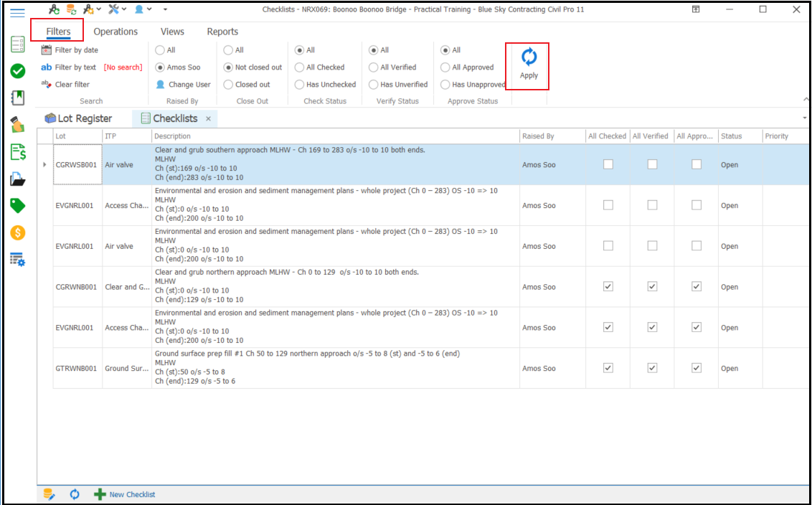
Task: Click the green price tag sidebar icon
Action: pos(18,206)
